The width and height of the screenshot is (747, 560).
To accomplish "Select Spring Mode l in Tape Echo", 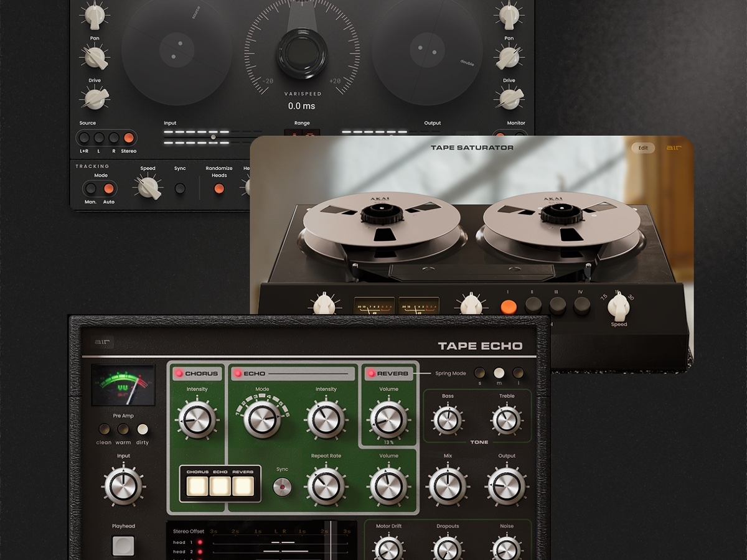I will [x=518, y=373].
